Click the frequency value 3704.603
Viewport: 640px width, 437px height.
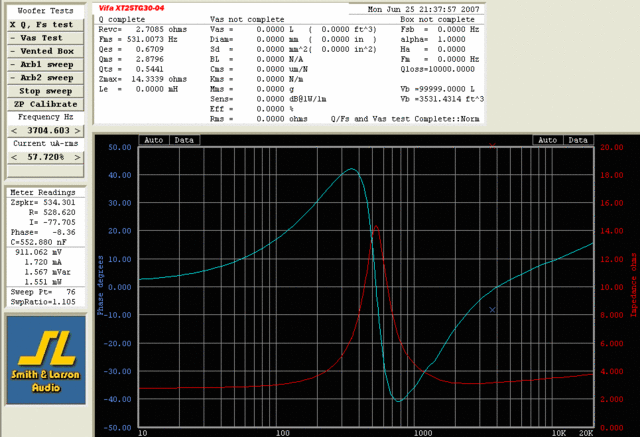(48, 131)
